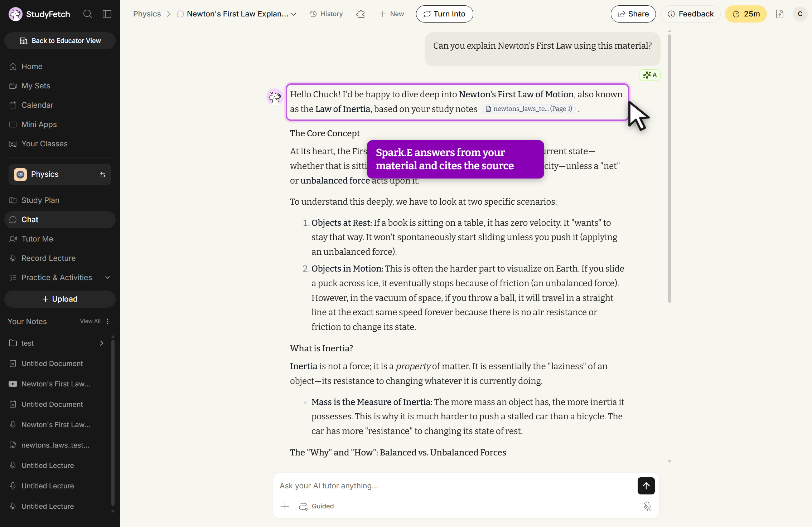Open the chat title dropdown

coord(237,14)
